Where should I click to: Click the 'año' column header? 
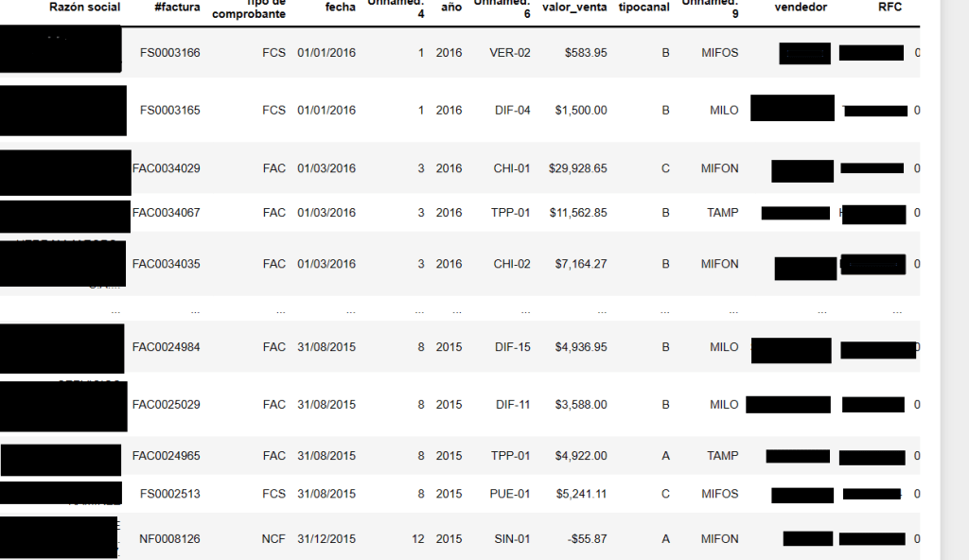451,8
